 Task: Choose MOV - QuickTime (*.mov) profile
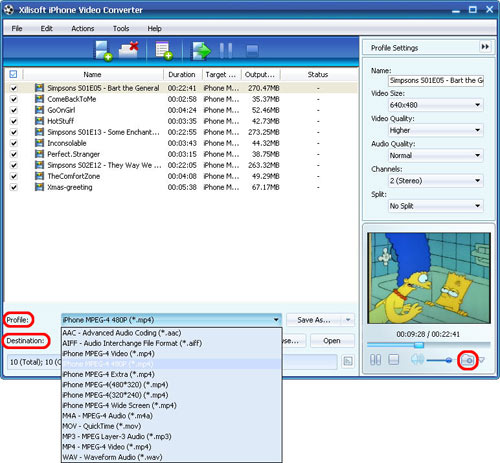pyautogui.click(x=171, y=426)
